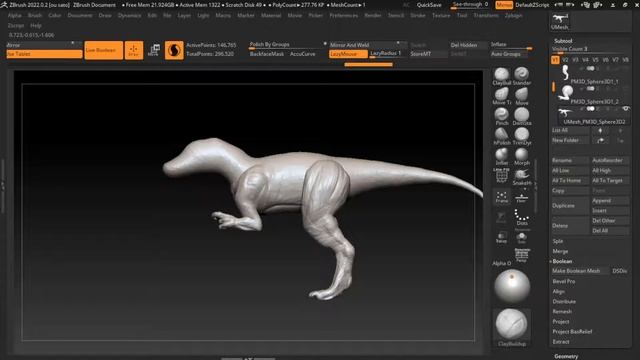
Task: Toggle boolean switch on PM3D_Sphere3D1_1
Action: click(x=590, y=69)
